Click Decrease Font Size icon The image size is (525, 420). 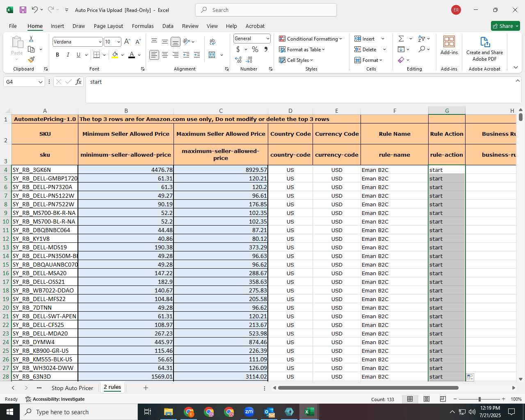click(x=138, y=42)
